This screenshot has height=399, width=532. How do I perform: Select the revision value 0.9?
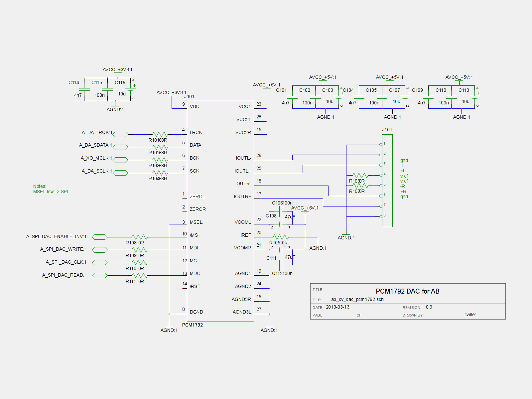pyautogui.click(x=429, y=307)
